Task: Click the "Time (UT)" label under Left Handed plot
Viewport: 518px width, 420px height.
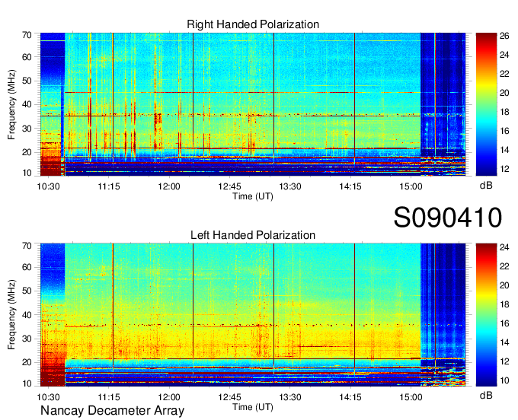Action: pyautogui.click(x=253, y=407)
